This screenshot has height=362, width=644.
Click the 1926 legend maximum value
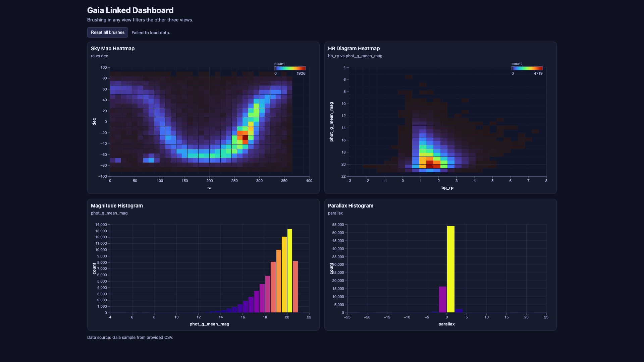[x=301, y=73]
